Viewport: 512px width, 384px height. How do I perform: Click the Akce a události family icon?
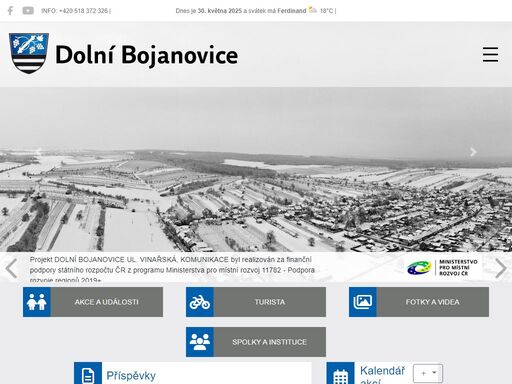[37, 302]
